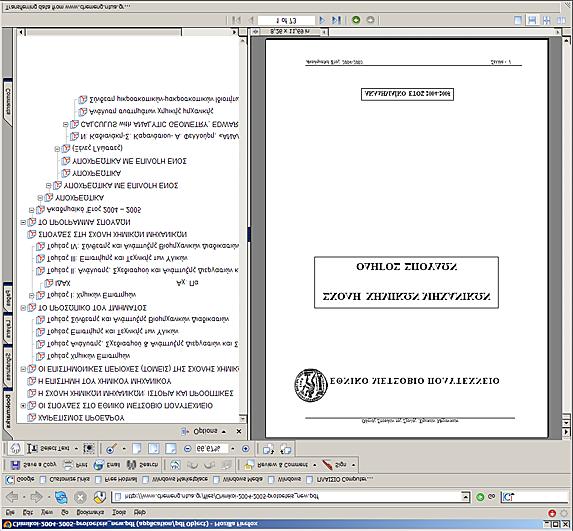Switch to continuous facing layout
Viewport: 573px width, 531px height.
(x=547, y=20)
